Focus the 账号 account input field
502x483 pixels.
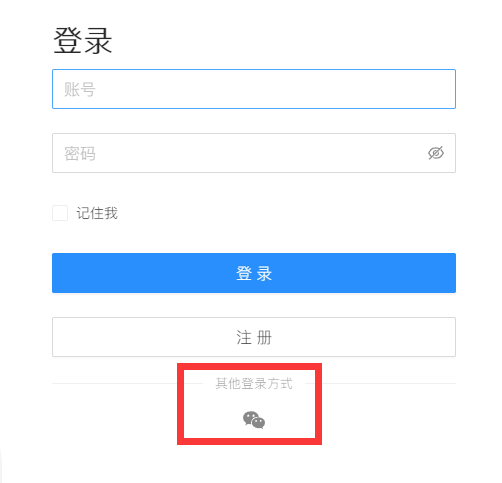[254, 89]
